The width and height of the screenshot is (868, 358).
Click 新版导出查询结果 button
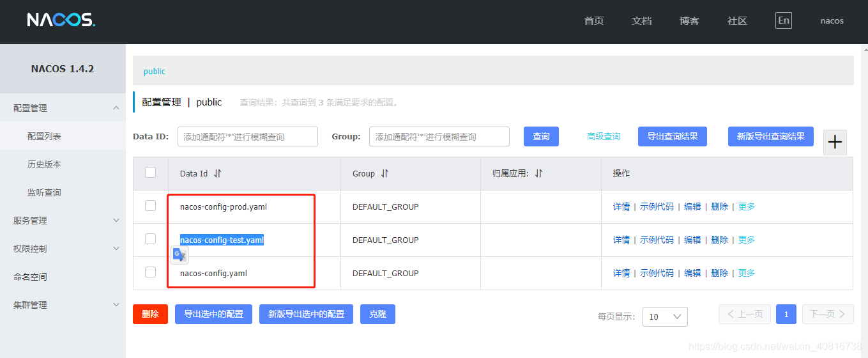pos(771,136)
